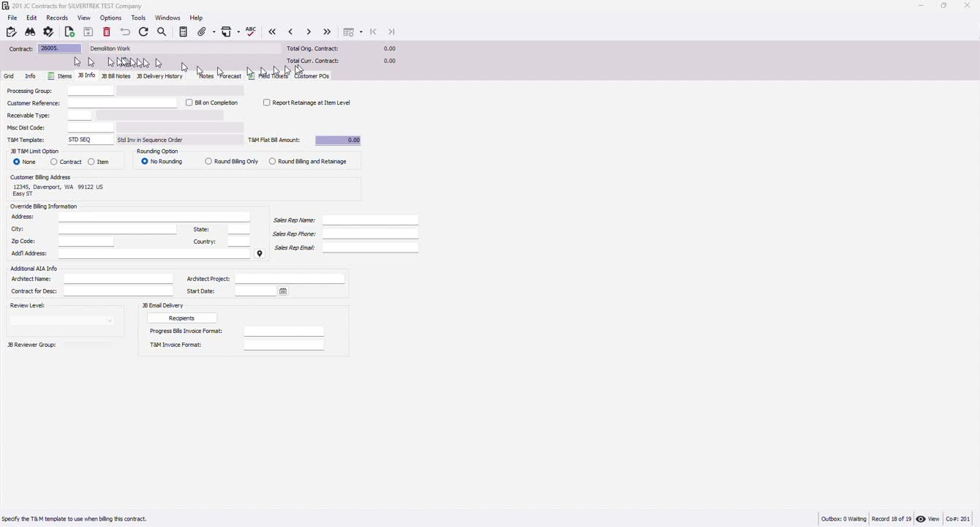Open the Records menu
The image size is (980, 527).
point(57,18)
